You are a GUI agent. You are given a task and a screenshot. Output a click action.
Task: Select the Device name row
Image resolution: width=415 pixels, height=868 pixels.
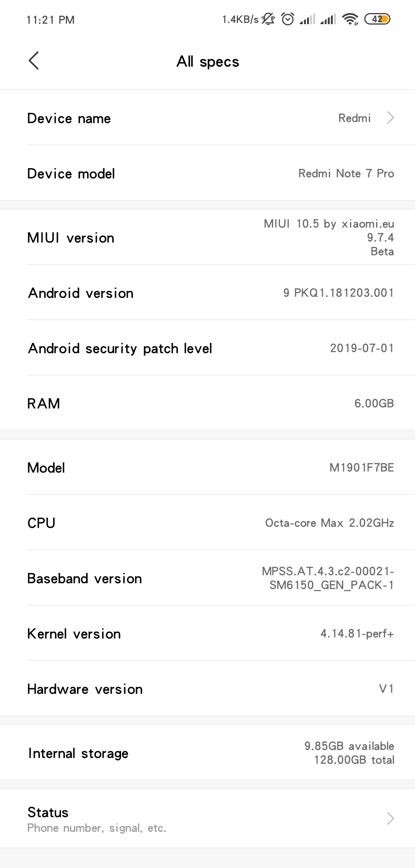tap(207, 118)
